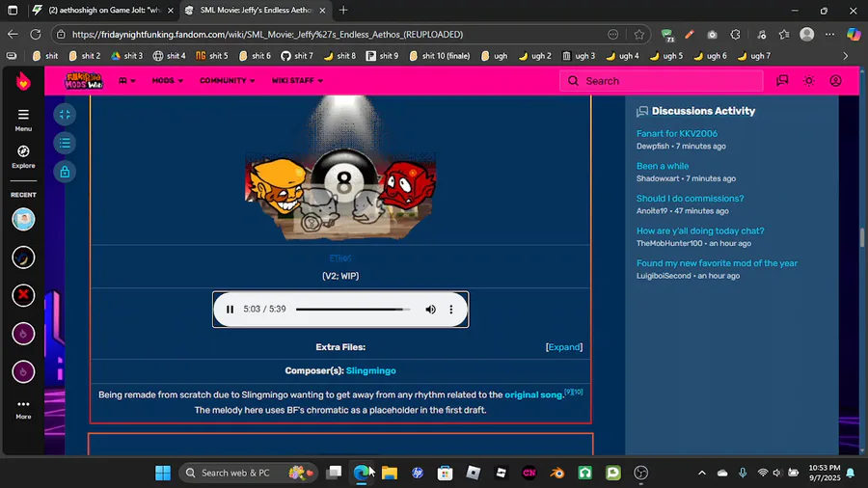Open the 'ugh 3' bookmark

[579, 56]
